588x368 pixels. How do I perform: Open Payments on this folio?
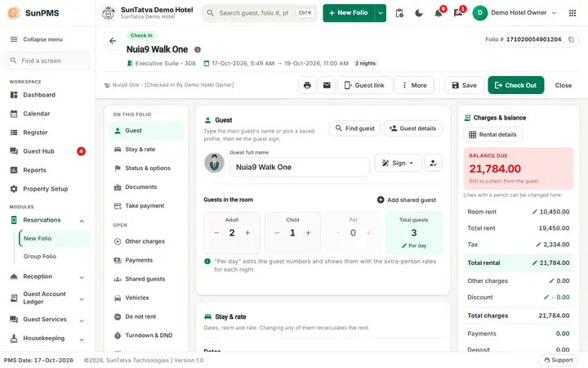click(x=146, y=260)
